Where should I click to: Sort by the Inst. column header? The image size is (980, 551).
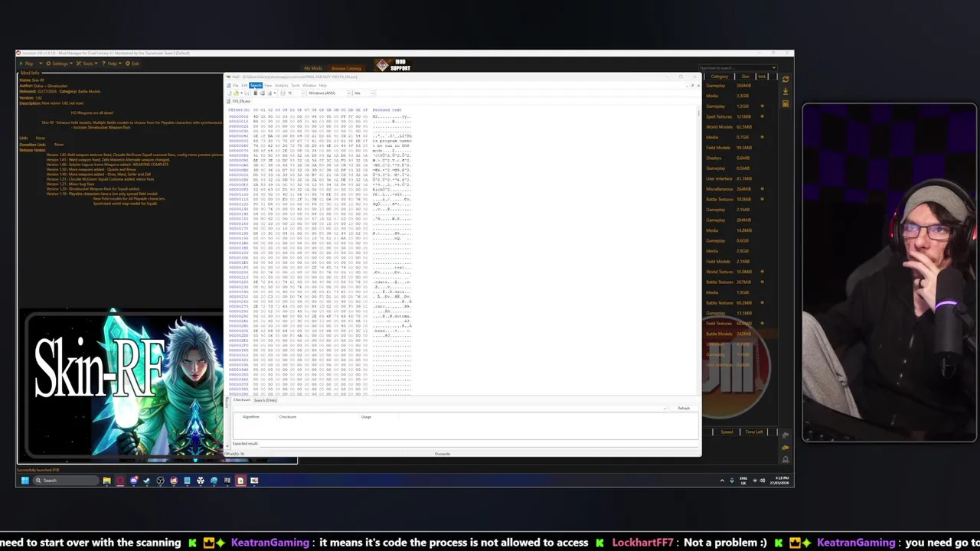[762, 77]
